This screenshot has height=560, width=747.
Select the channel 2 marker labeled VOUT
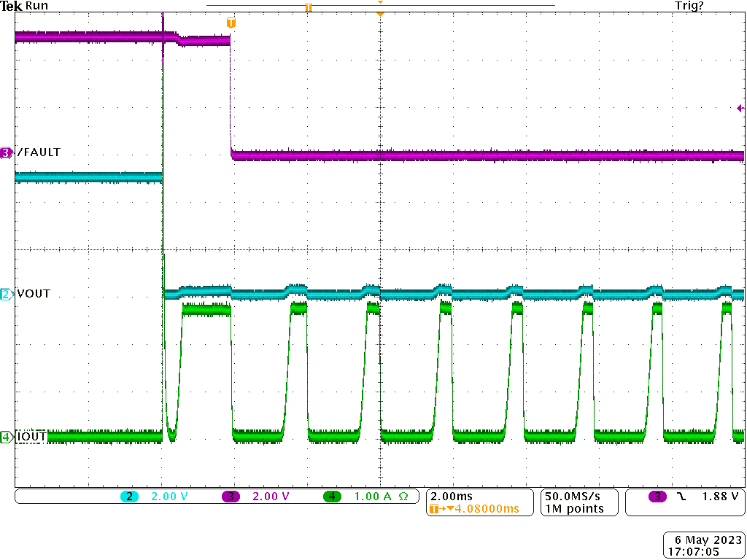click(6, 294)
